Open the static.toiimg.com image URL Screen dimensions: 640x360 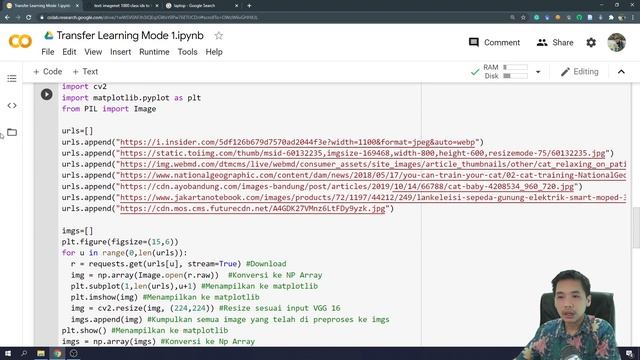pos(362,153)
